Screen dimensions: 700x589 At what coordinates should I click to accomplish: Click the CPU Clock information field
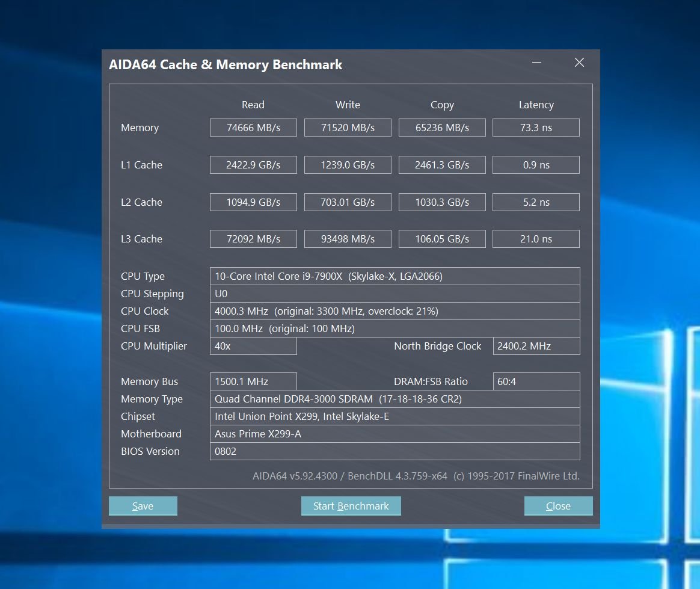[395, 311]
